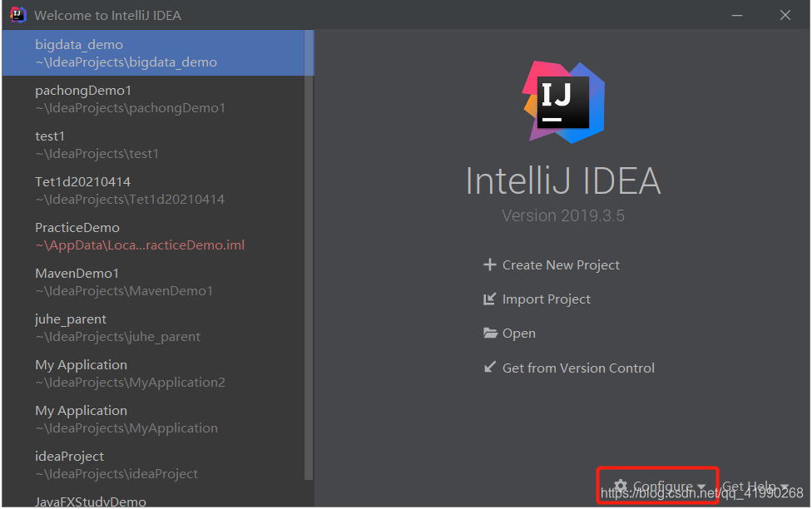
Task: Open the bigdata_demo recent project
Action: [154, 53]
